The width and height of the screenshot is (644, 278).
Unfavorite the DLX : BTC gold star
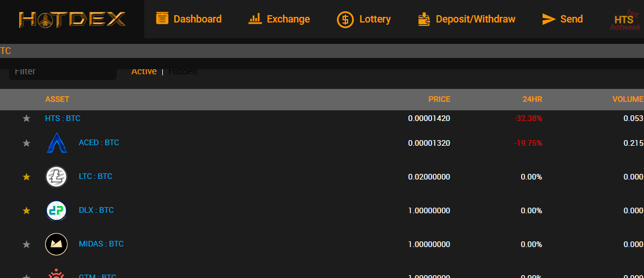[26, 210]
